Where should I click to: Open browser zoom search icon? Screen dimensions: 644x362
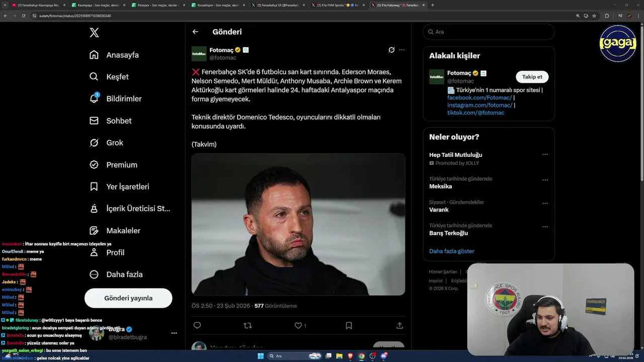point(578,16)
